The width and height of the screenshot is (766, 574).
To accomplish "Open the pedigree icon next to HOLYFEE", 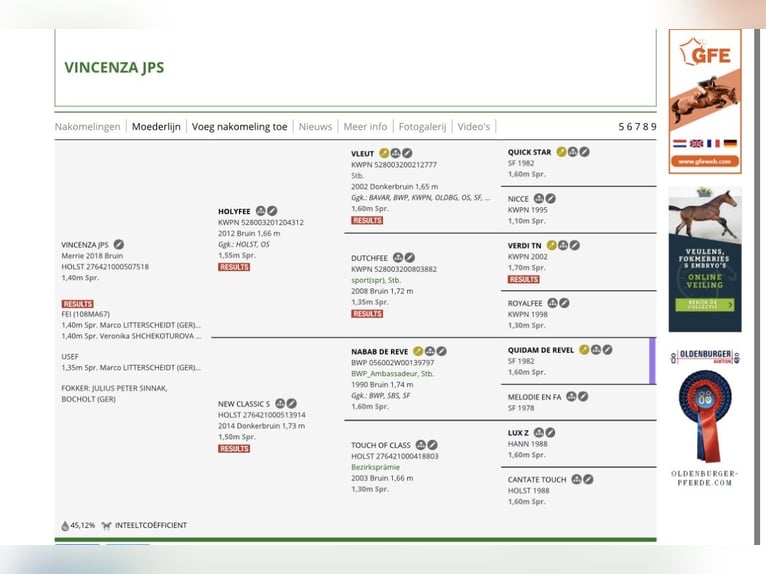I will click(261, 211).
